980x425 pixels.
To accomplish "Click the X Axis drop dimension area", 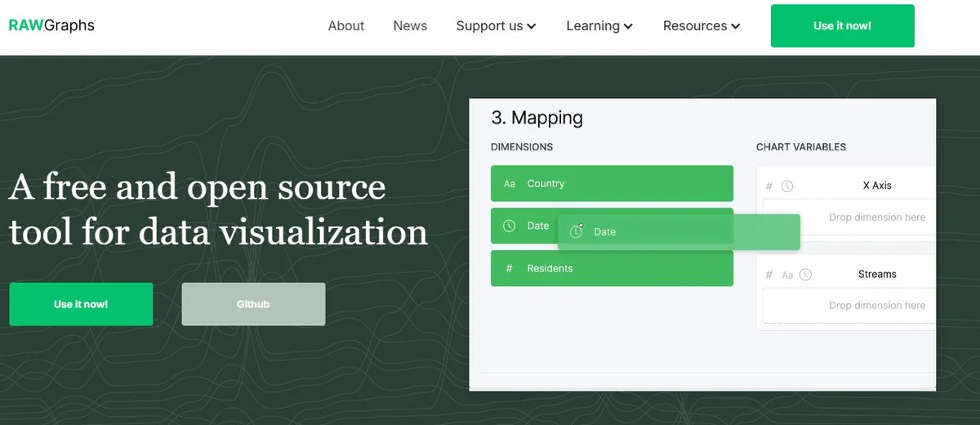I will [849, 217].
